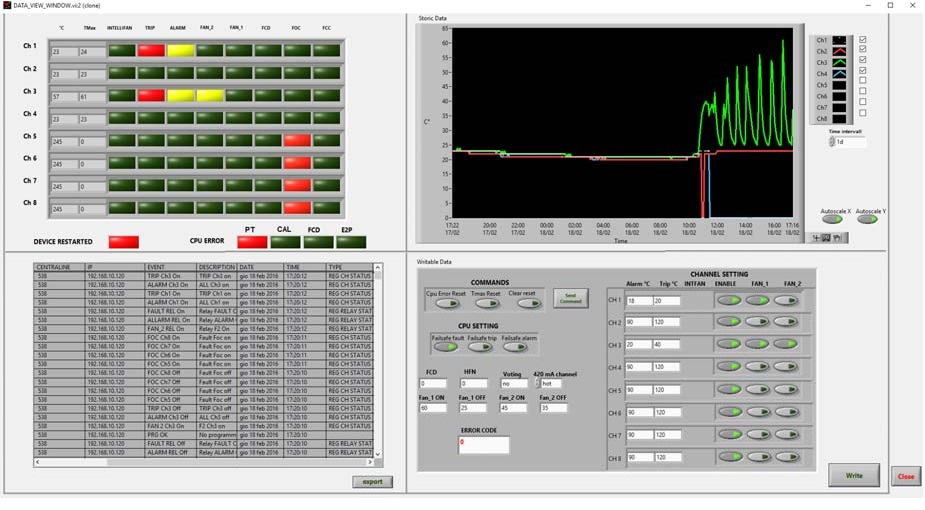Step the 420 mA channel selector

point(537,384)
